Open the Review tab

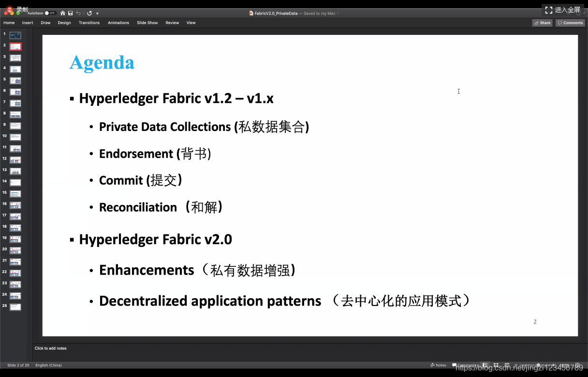(172, 23)
